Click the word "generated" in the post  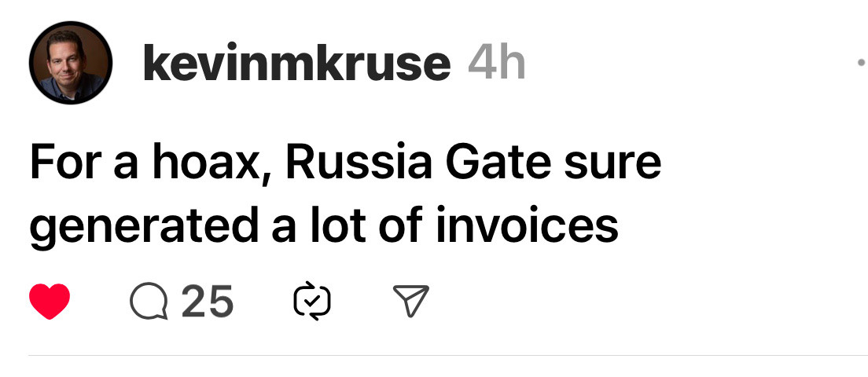coord(145,227)
